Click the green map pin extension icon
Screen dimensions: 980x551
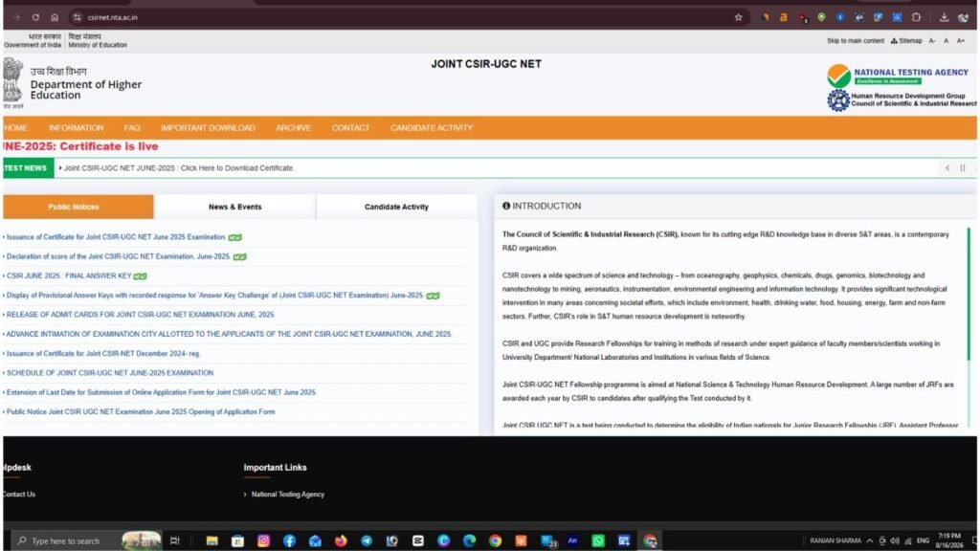(821, 17)
